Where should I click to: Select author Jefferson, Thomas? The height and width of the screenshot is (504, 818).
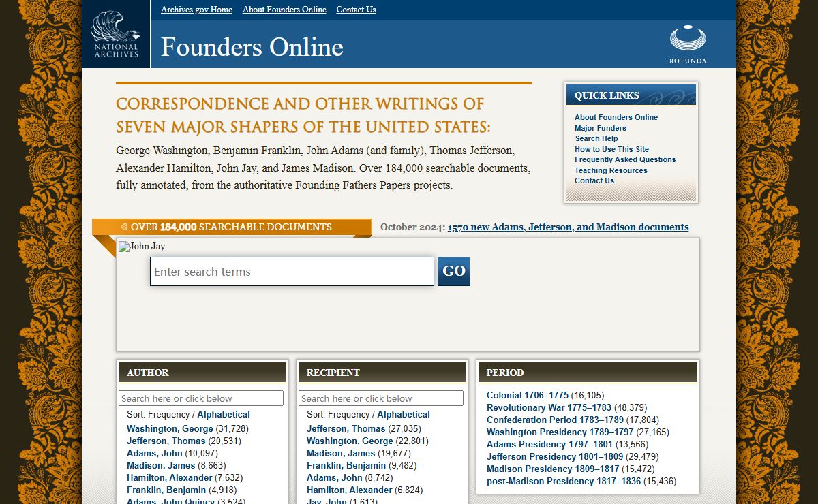pos(166,441)
